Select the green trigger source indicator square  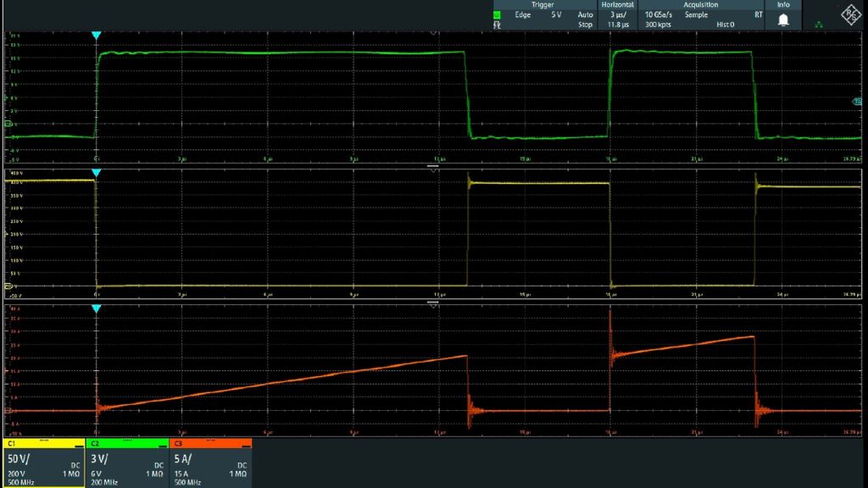point(496,14)
